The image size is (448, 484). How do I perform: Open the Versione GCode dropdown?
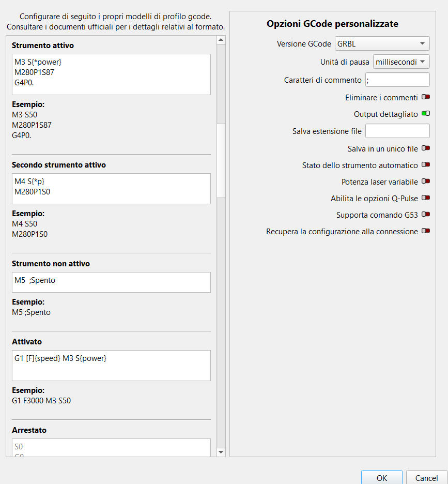pyautogui.click(x=382, y=44)
